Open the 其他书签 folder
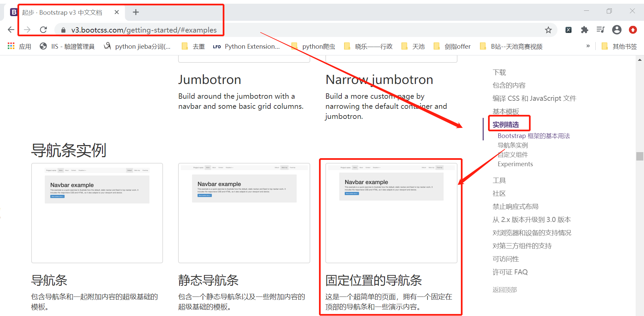The width and height of the screenshot is (644, 316). pyautogui.click(x=619, y=46)
